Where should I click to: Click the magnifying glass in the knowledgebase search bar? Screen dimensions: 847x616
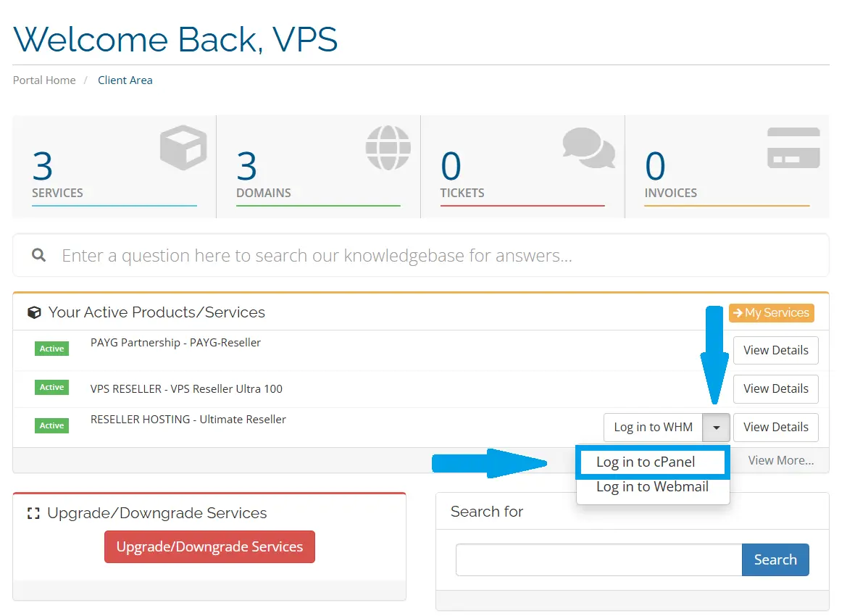click(x=38, y=255)
